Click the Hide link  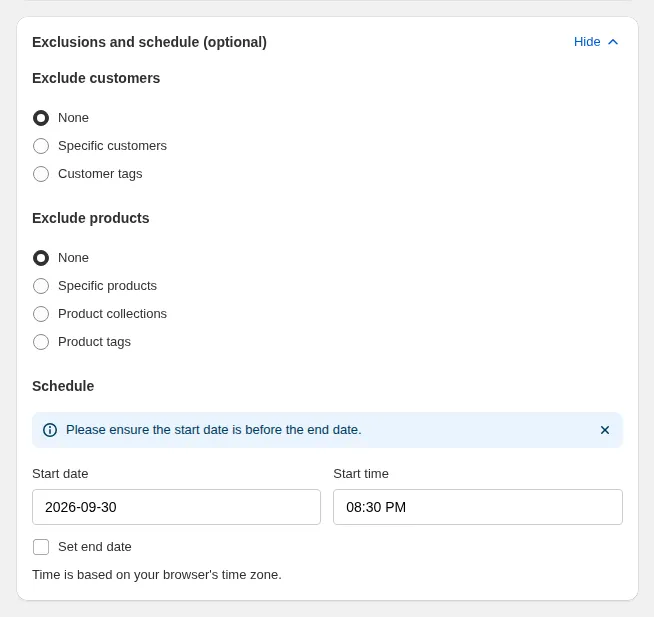point(587,42)
